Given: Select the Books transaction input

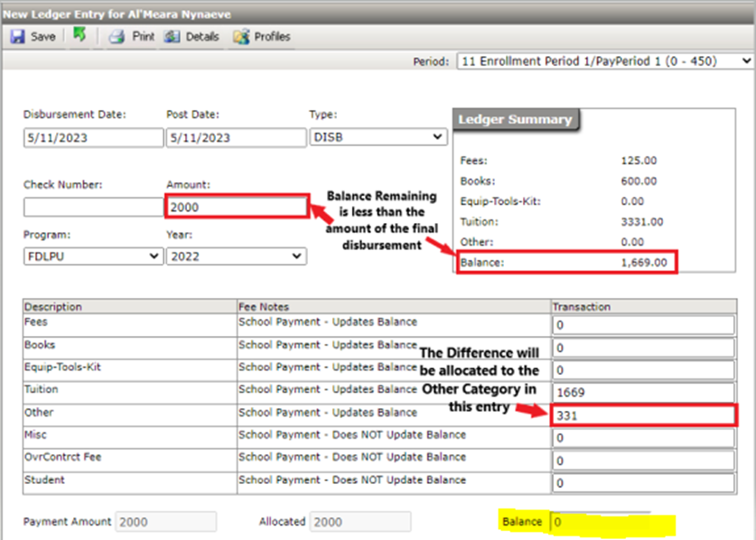Looking at the screenshot, I should tap(641, 349).
